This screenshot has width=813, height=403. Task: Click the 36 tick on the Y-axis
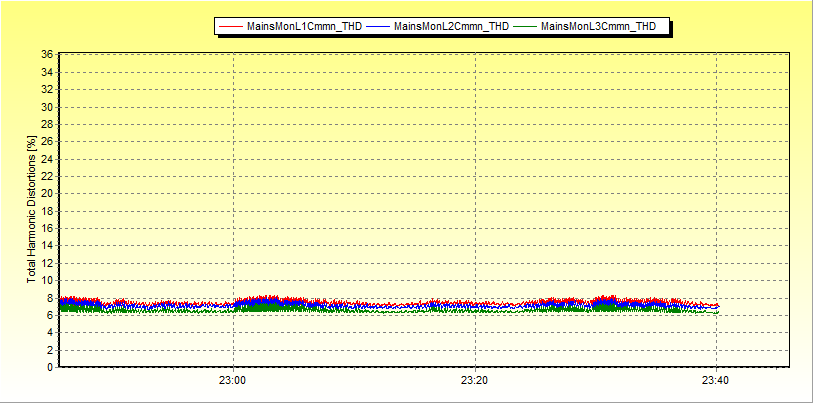click(47, 55)
